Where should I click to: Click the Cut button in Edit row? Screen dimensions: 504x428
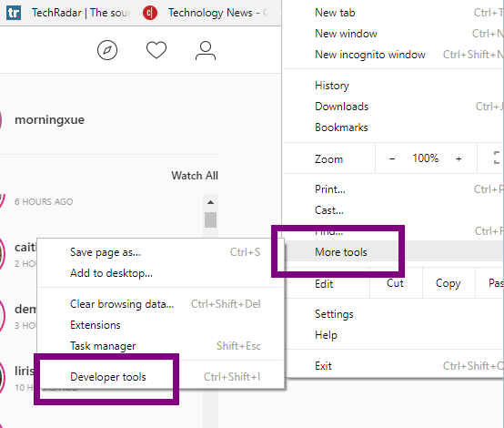pos(395,283)
